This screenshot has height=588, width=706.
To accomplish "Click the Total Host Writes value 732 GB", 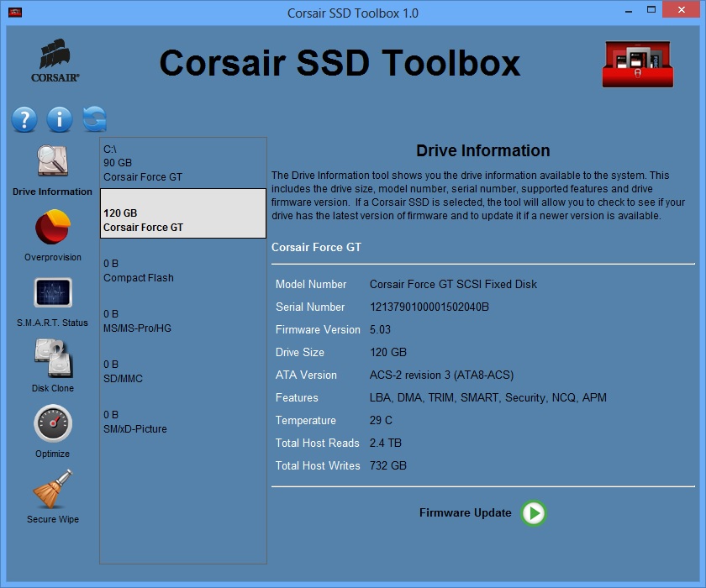I will coord(388,465).
